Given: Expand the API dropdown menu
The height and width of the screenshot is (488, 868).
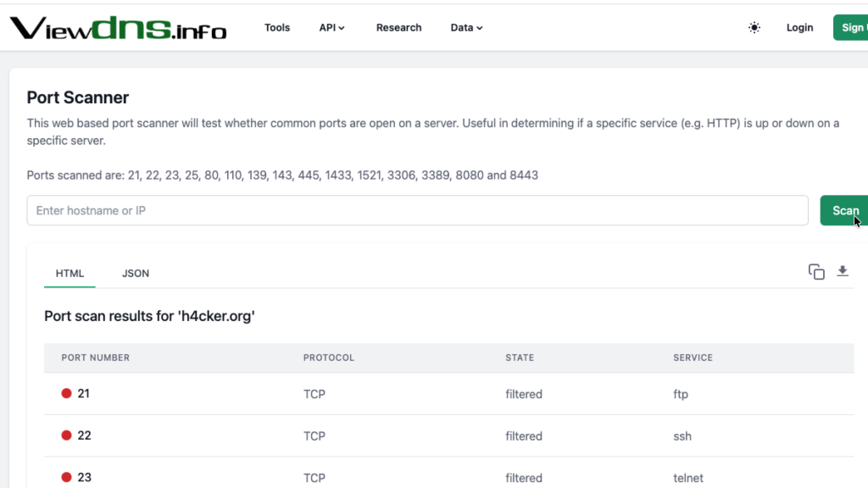Looking at the screenshot, I should pyautogui.click(x=331, y=28).
